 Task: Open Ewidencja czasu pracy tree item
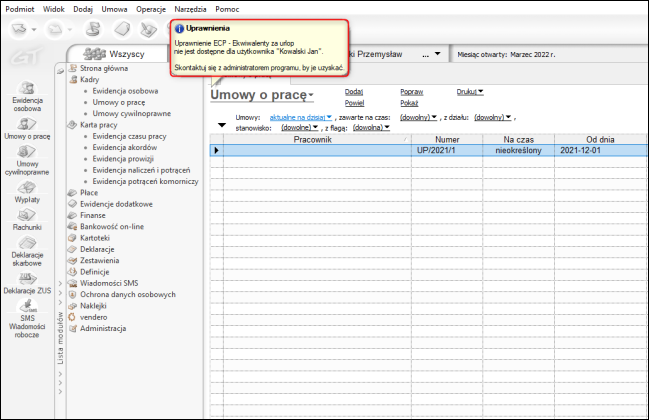pos(129,136)
